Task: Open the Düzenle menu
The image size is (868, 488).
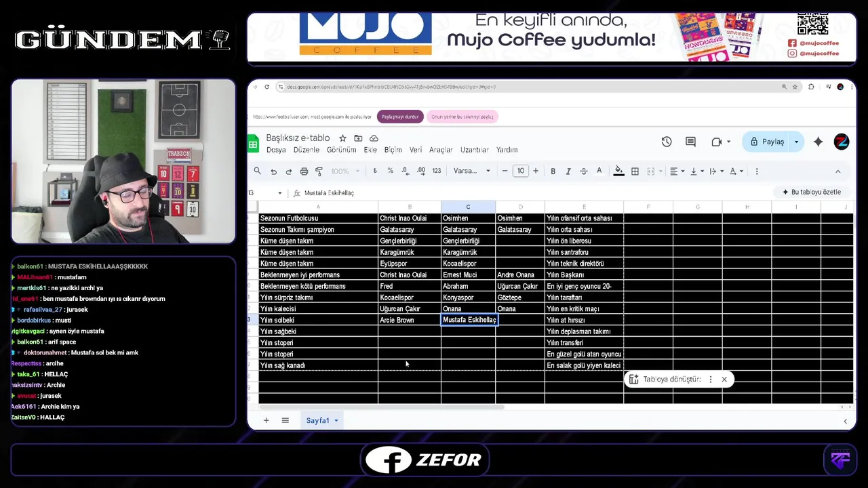Action: (307, 150)
